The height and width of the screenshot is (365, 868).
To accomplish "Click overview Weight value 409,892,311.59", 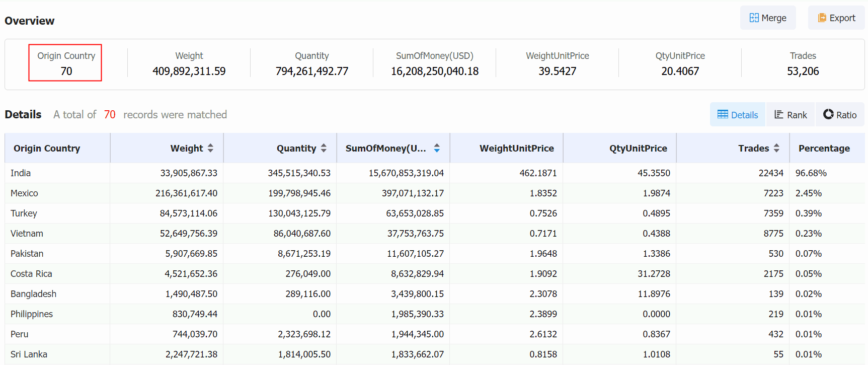I will tap(189, 71).
